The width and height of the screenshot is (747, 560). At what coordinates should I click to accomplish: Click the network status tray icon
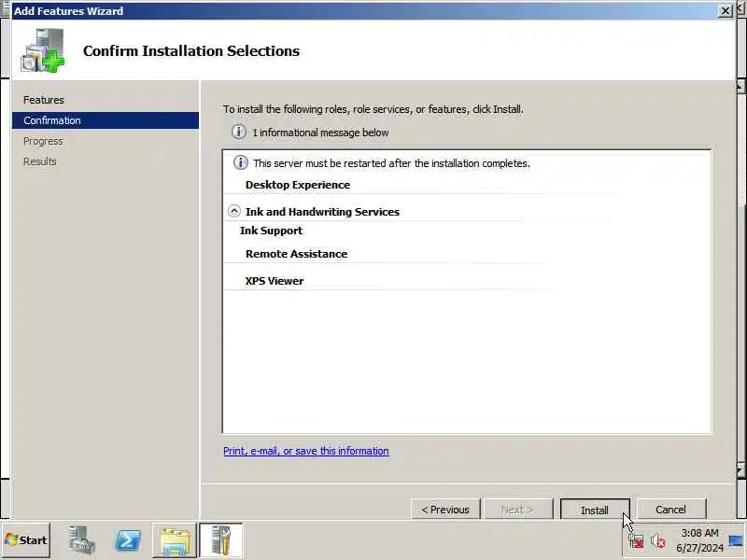pyautogui.click(x=636, y=541)
